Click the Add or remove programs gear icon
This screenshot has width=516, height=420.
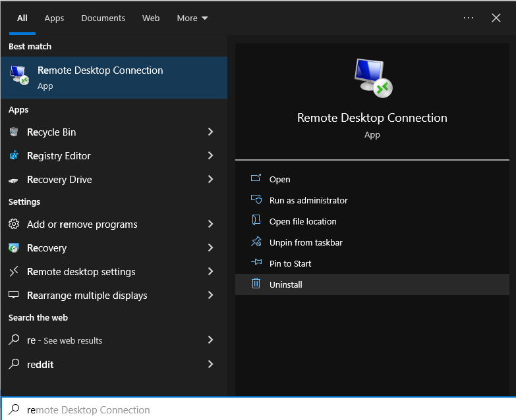coord(14,224)
